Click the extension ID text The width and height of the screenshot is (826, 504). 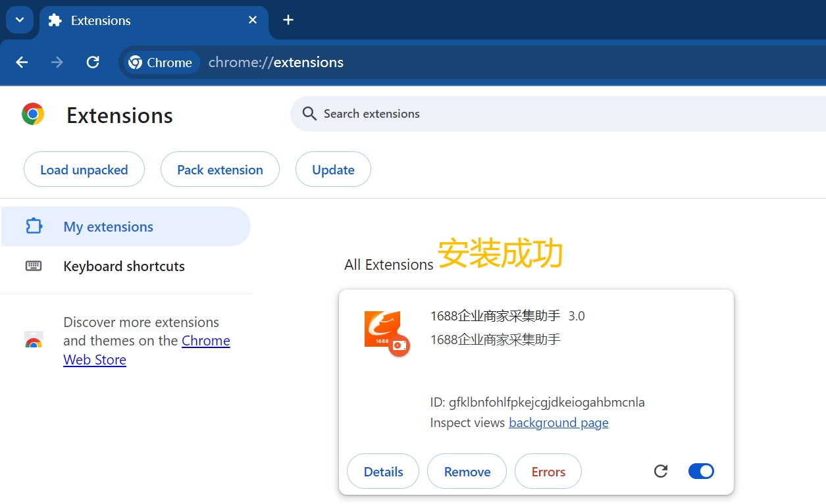537,402
